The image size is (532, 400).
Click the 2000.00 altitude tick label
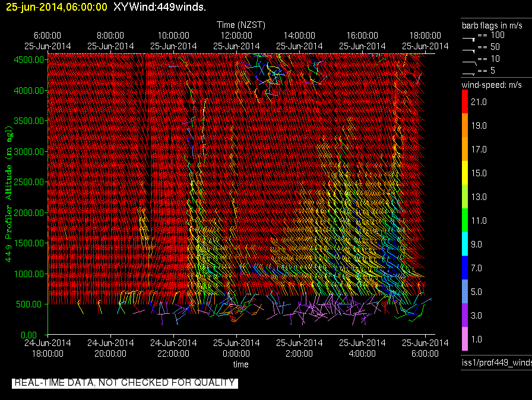tap(29, 212)
